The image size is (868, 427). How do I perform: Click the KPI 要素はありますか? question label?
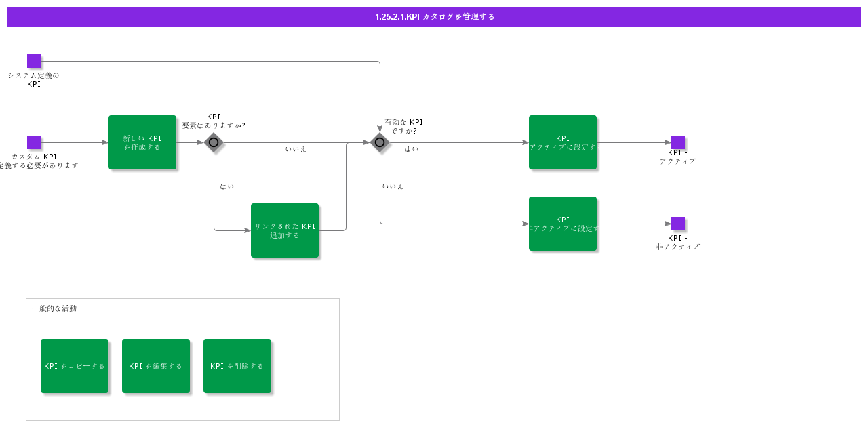click(x=214, y=121)
